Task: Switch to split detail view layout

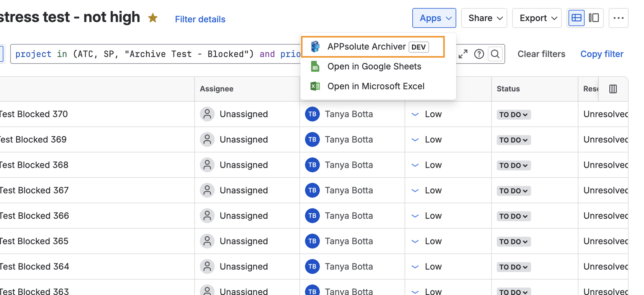Action: click(594, 18)
